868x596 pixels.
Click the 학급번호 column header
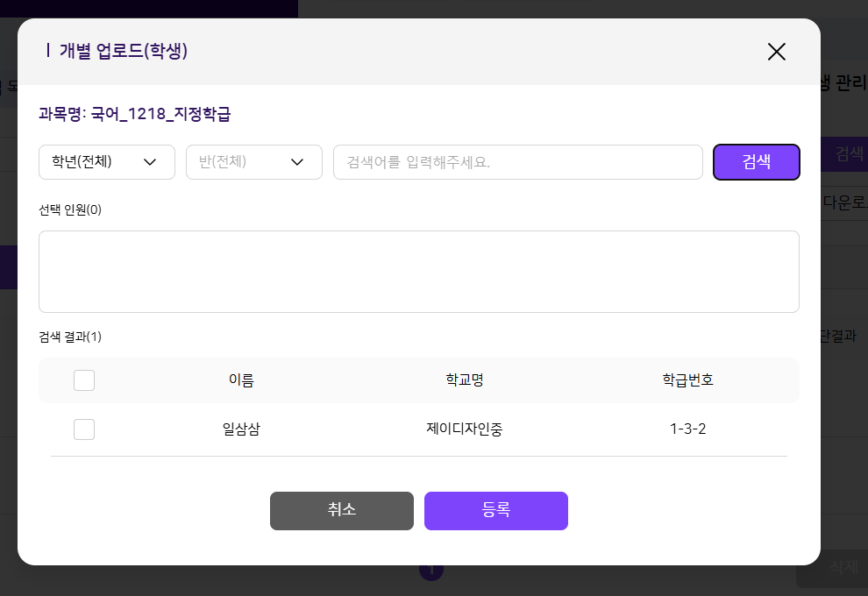(x=687, y=380)
